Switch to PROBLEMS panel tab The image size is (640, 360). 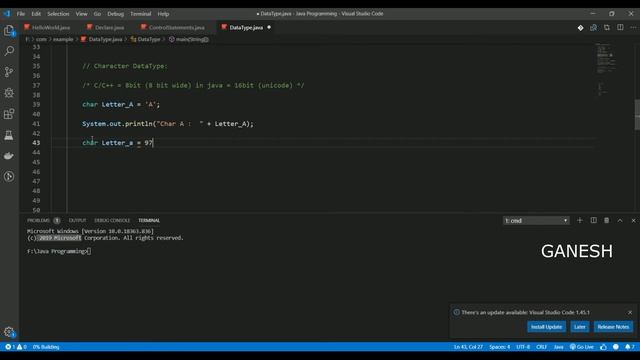click(43, 220)
